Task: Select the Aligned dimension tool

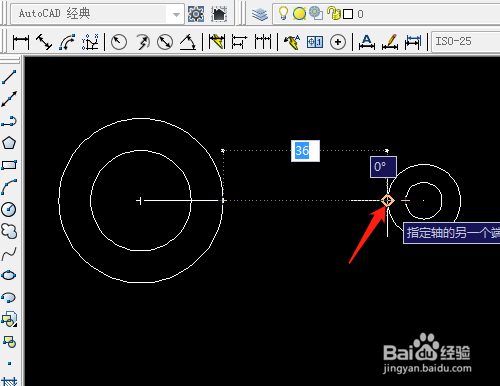Action: (44, 42)
